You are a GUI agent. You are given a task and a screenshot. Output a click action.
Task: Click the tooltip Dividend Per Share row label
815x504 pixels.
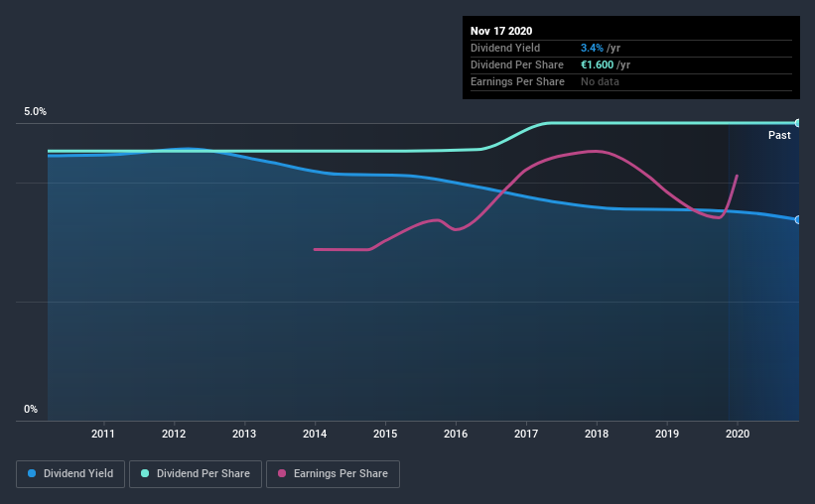point(516,64)
